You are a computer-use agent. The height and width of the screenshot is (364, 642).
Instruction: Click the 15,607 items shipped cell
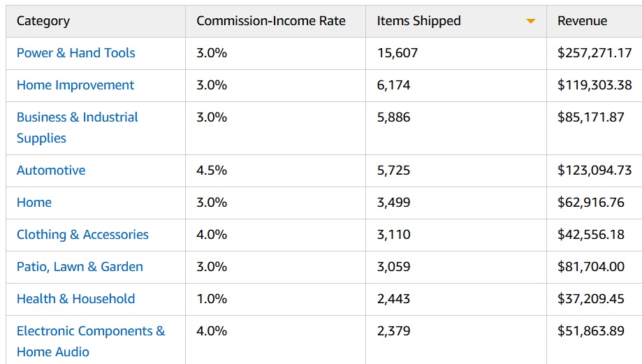point(397,53)
